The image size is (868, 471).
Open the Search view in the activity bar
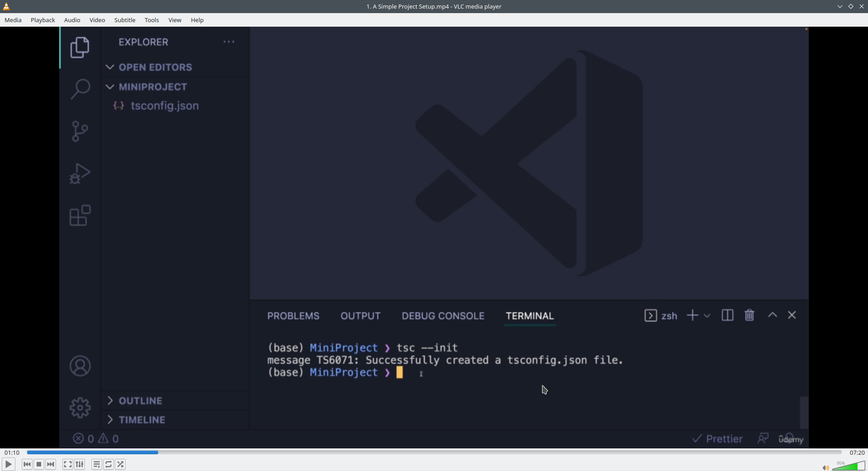point(80,89)
